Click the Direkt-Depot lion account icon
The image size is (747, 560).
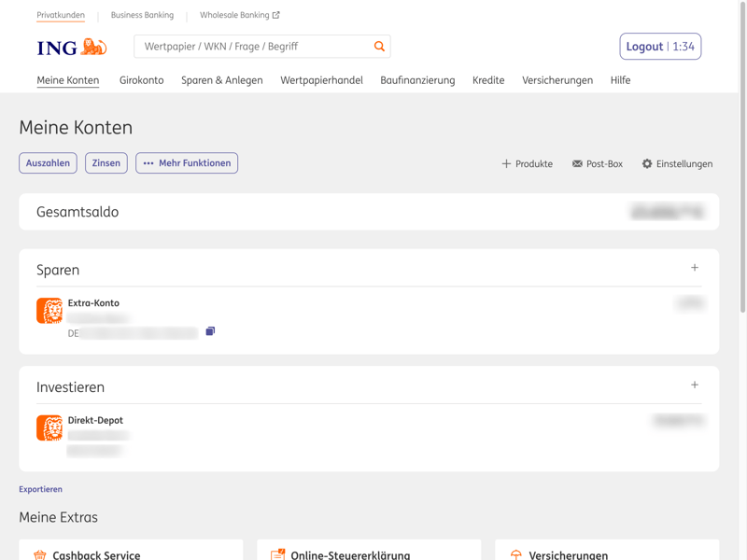(49, 427)
